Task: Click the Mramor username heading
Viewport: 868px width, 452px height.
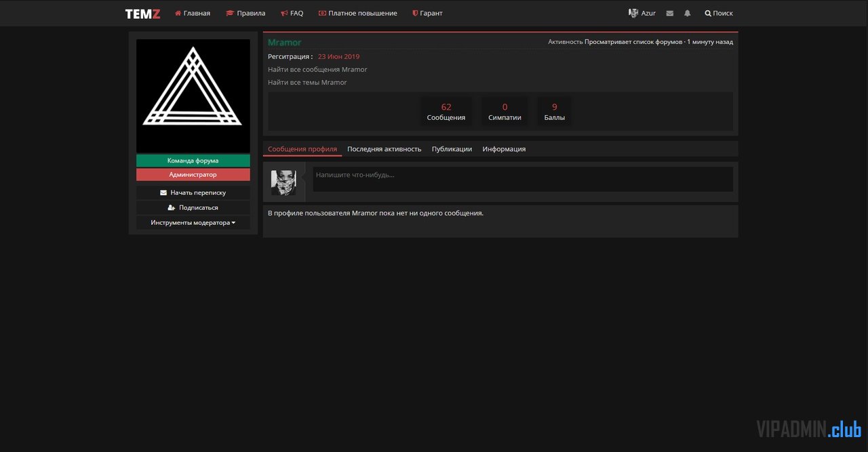Action: [x=285, y=42]
